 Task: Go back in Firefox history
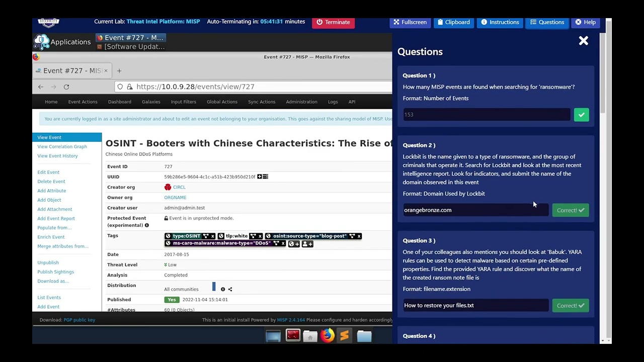[41, 87]
